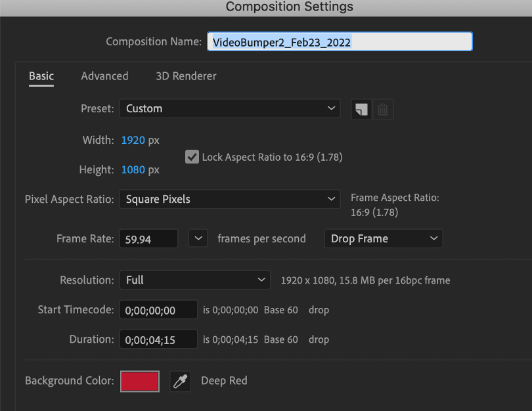The width and height of the screenshot is (532, 411).
Task: Click the delete preset trash icon
Action: pos(384,110)
